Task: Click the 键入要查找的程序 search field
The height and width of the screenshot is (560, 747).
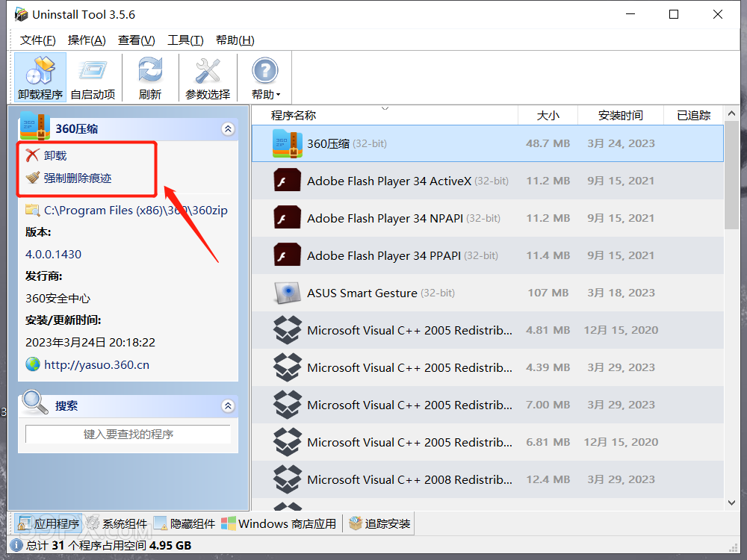Action: [x=128, y=434]
